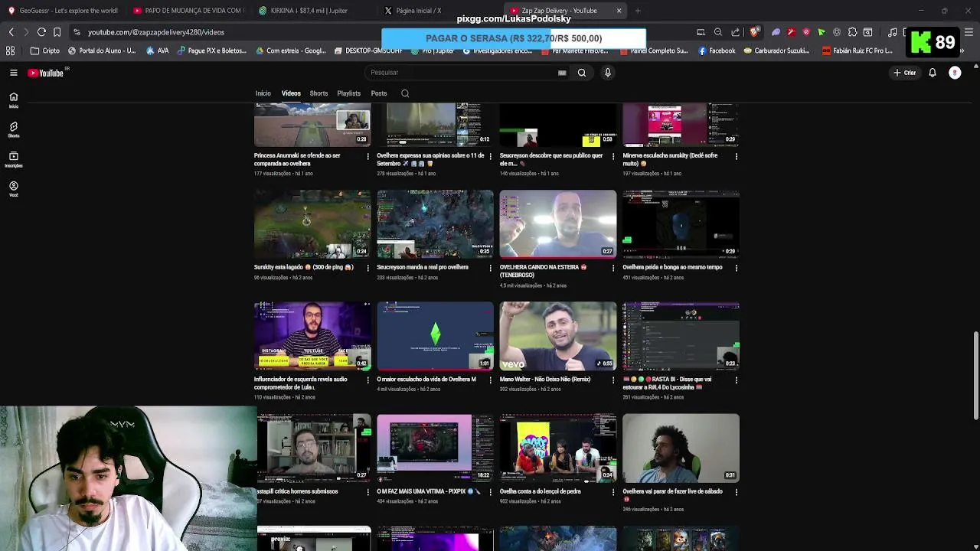The height and width of the screenshot is (551, 980).
Task: Open the share icon in the address bar
Action: [x=735, y=32]
